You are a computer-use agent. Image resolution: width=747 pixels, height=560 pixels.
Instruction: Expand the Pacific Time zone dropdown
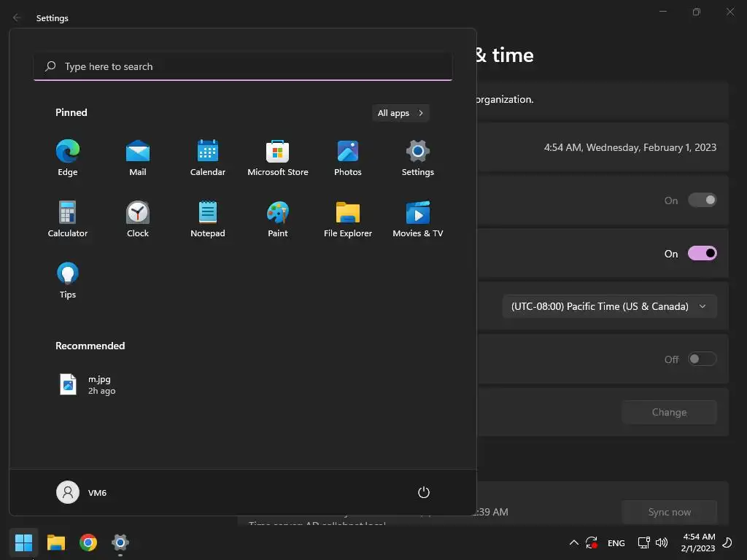609,306
